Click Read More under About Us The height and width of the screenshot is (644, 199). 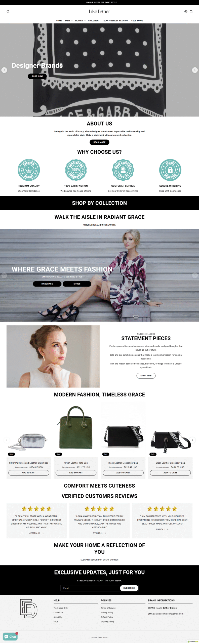99,142
